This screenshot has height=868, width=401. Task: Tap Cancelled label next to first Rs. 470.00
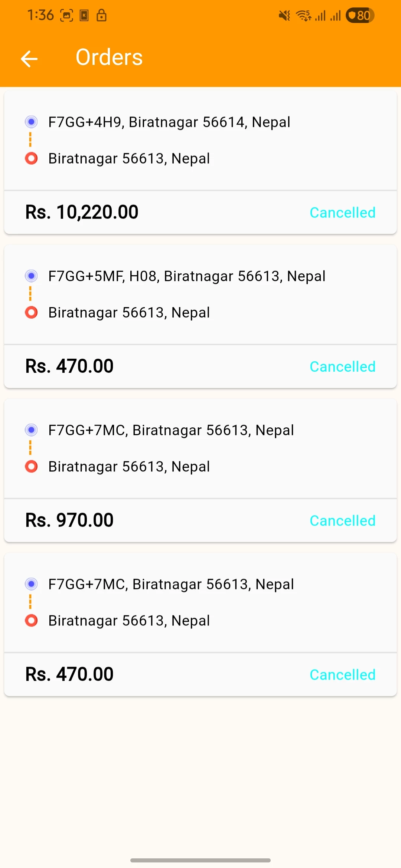pos(342,366)
